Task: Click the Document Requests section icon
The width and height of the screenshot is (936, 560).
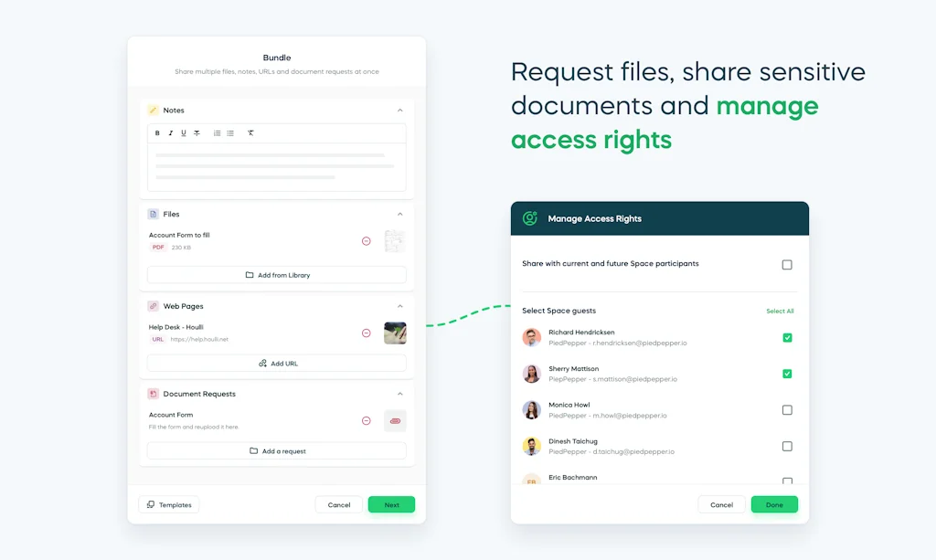Action: point(153,394)
